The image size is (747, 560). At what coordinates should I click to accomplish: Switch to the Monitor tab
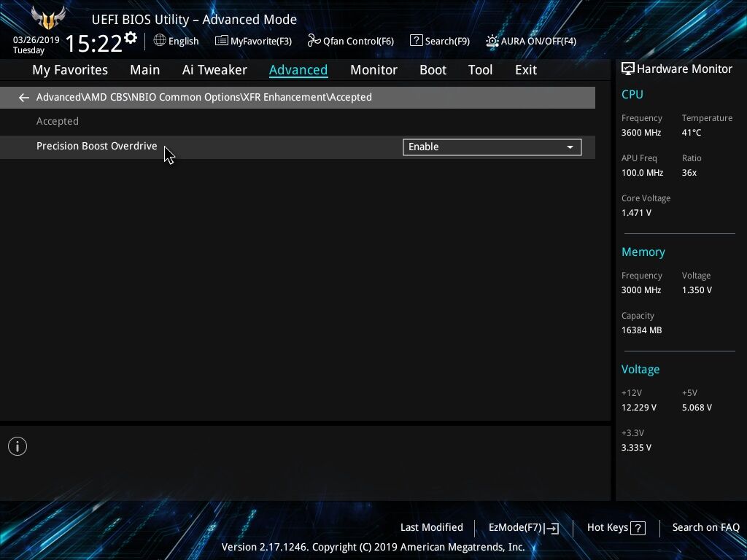(373, 70)
